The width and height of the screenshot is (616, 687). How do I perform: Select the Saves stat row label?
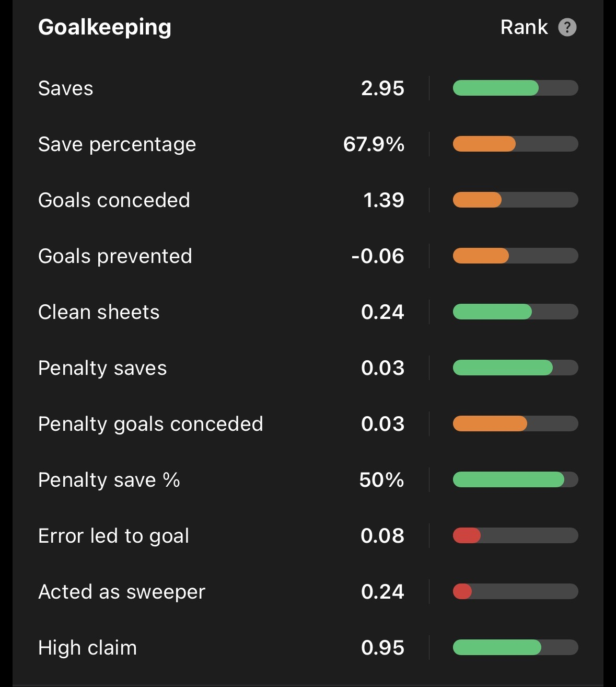click(x=66, y=88)
